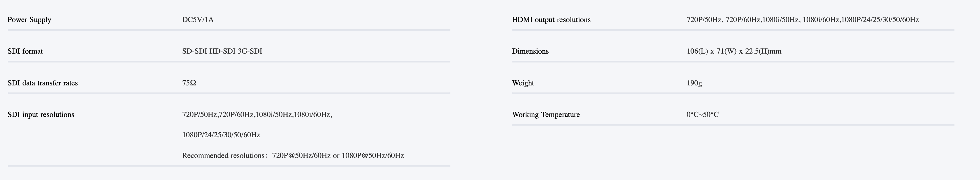Click the Weight label

(x=523, y=83)
